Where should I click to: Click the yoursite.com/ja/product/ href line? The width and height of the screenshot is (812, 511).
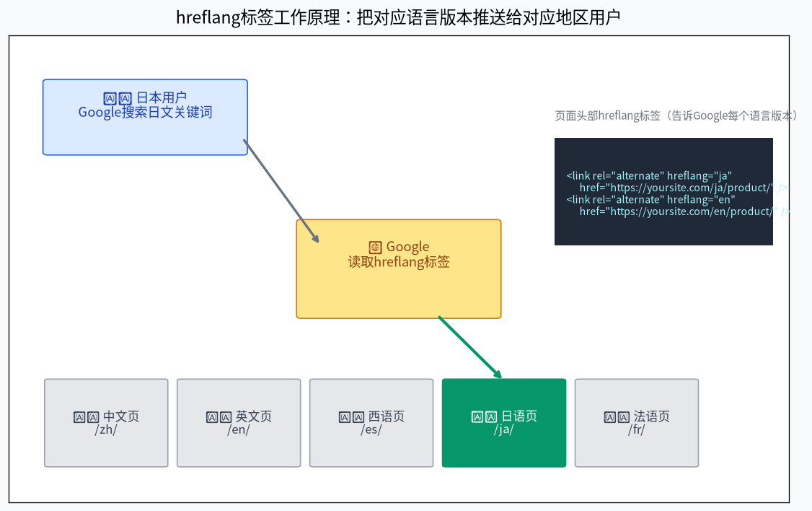pyautogui.click(x=684, y=188)
